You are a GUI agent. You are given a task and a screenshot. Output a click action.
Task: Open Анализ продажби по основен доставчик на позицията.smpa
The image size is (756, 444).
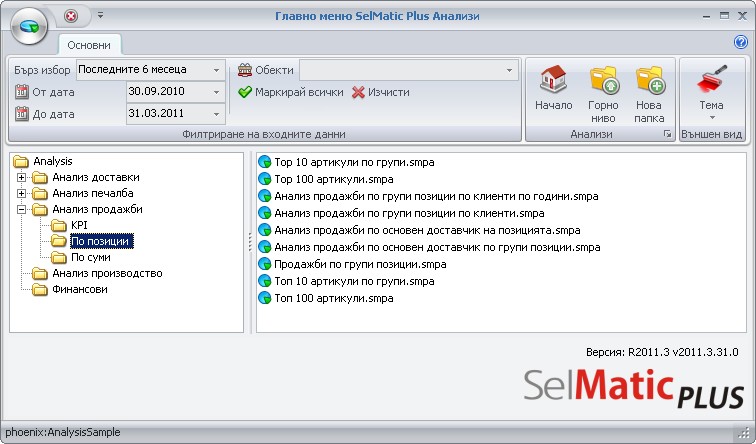point(427,230)
